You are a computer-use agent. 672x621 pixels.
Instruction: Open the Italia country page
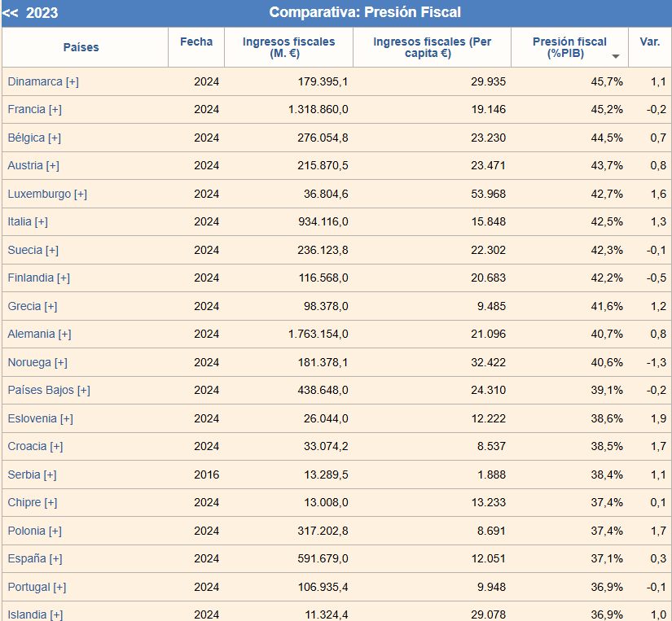point(21,221)
